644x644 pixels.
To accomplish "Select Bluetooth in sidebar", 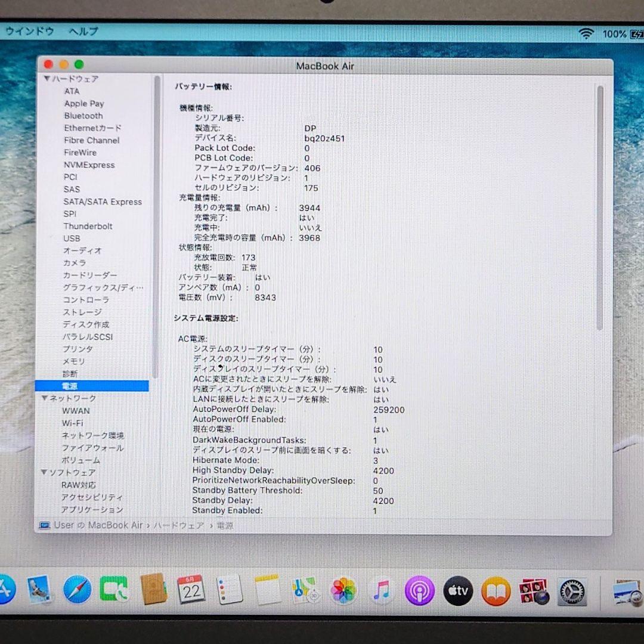I will 83,116.
